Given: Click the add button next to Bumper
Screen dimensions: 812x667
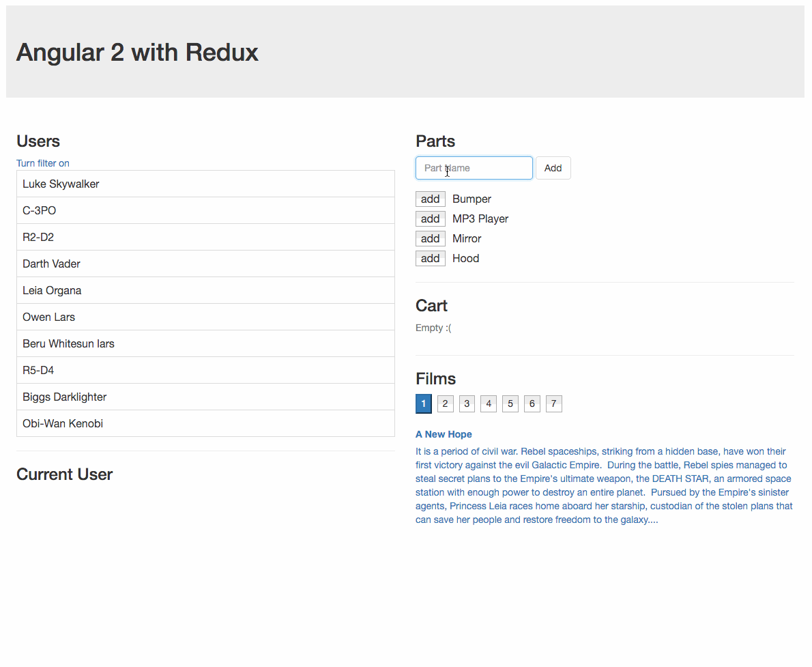Looking at the screenshot, I should point(430,199).
